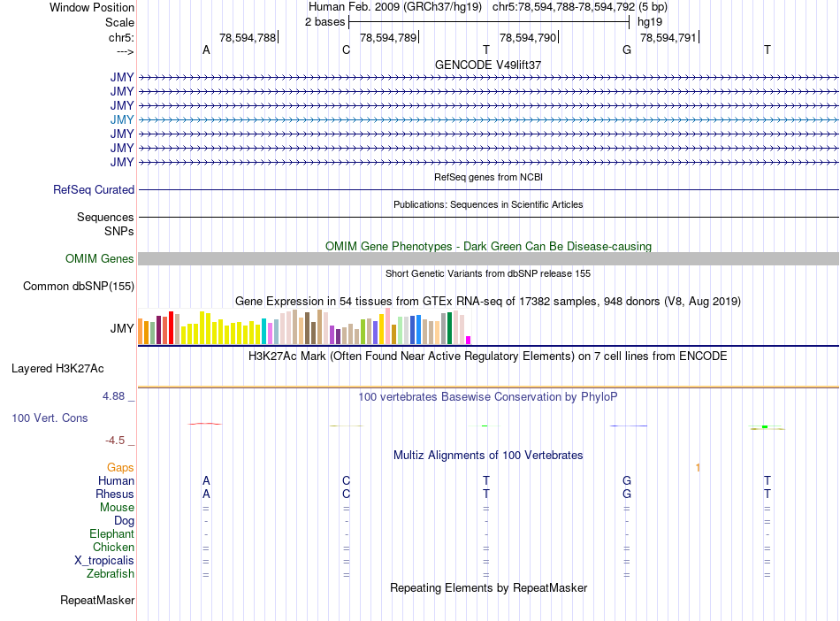
Task: Click coordinate label 78,594,789
Action: (x=388, y=37)
